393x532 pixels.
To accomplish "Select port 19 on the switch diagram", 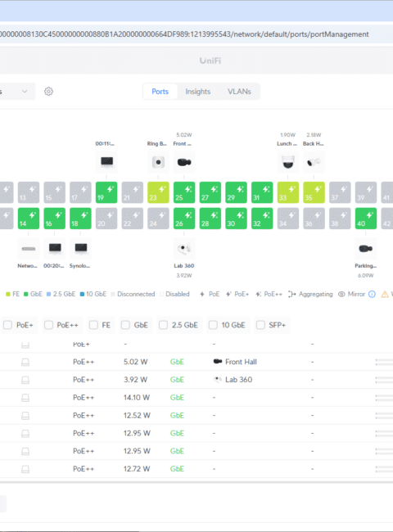I will 106,192.
